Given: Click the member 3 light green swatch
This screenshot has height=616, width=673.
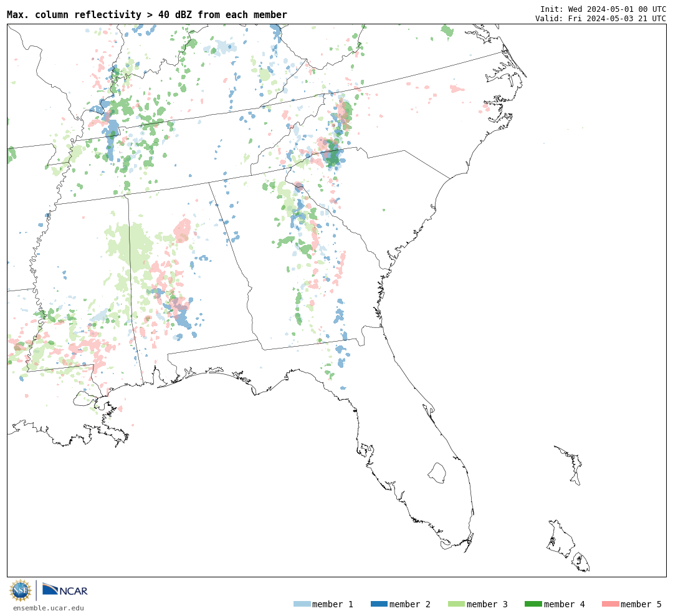Looking at the screenshot, I should click(456, 604).
